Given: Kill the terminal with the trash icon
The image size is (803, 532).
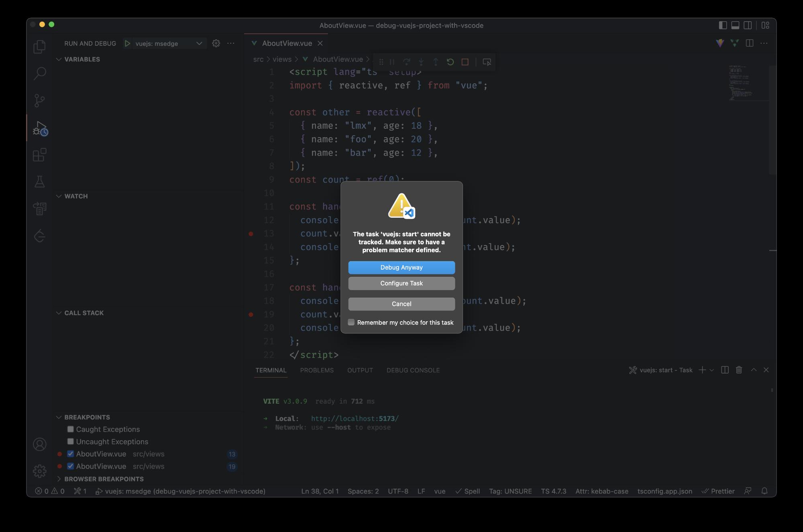Looking at the screenshot, I should (x=739, y=370).
